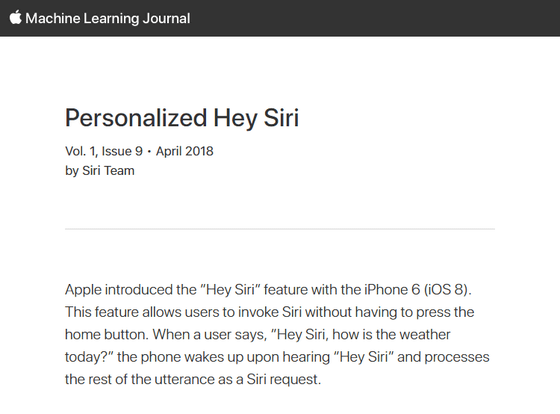Viewport: 560px width, 414px height.
Task: Click the phrase home button in paragraph
Action: pos(105,335)
